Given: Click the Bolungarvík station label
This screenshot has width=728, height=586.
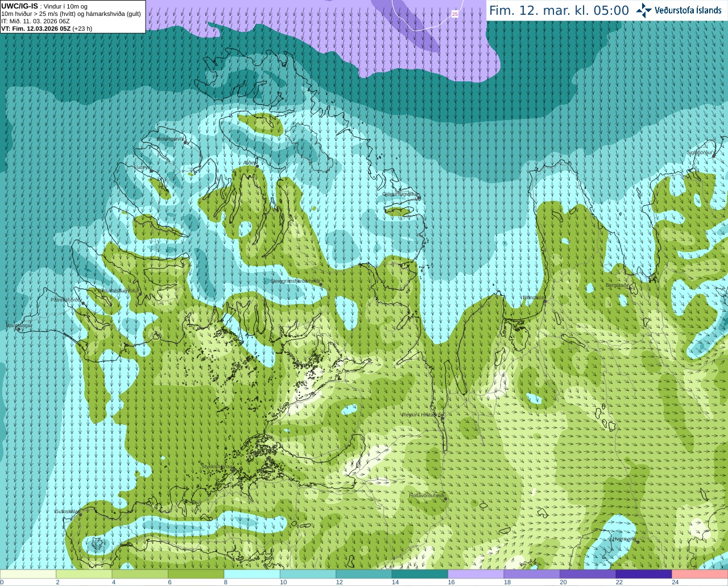Looking at the screenshot, I should [171, 139].
